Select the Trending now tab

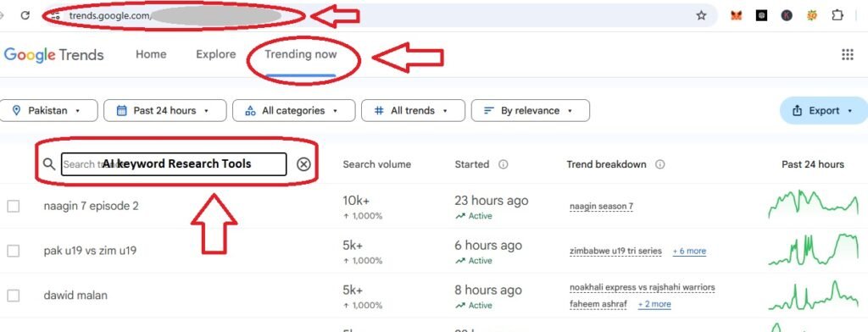pos(301,54)
